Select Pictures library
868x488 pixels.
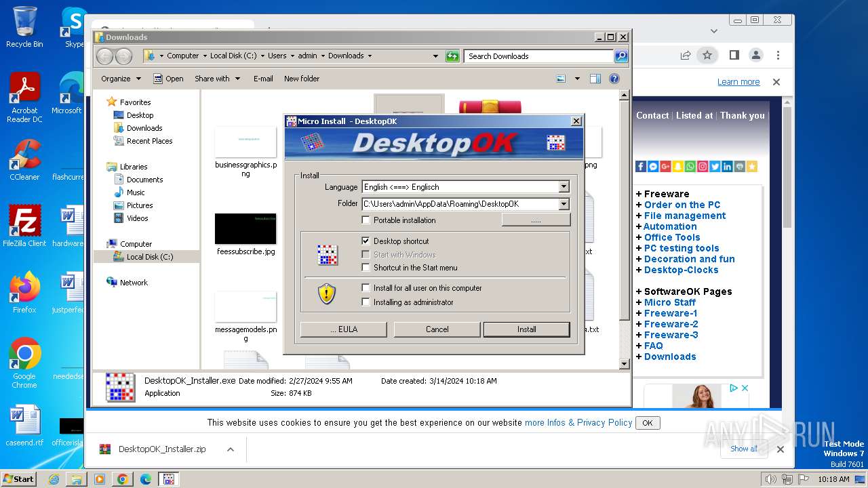140,205
